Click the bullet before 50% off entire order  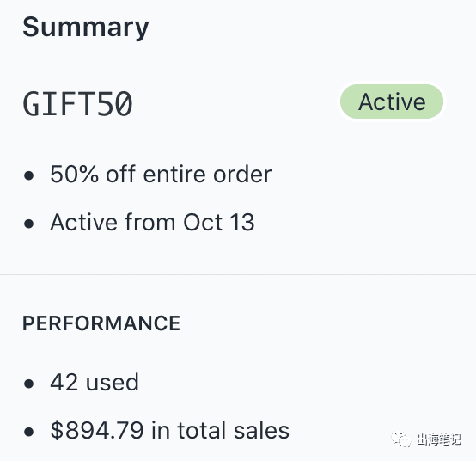click(29, 175)
